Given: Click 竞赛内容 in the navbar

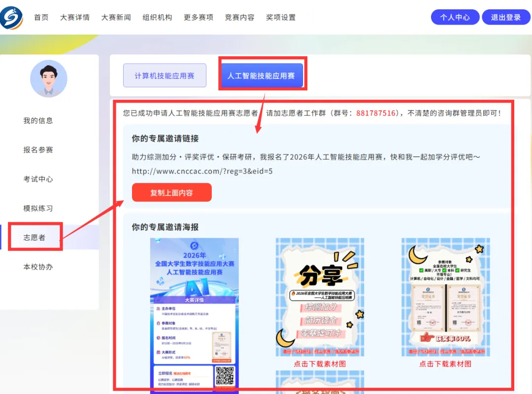Looking at the screenshot, I should pos(239,17).
